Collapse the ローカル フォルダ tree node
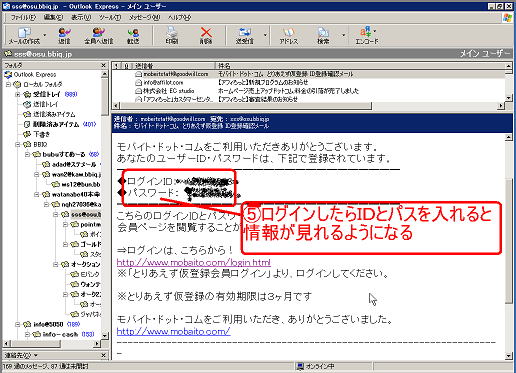This screenshot has width=516, height=373. 8,85
